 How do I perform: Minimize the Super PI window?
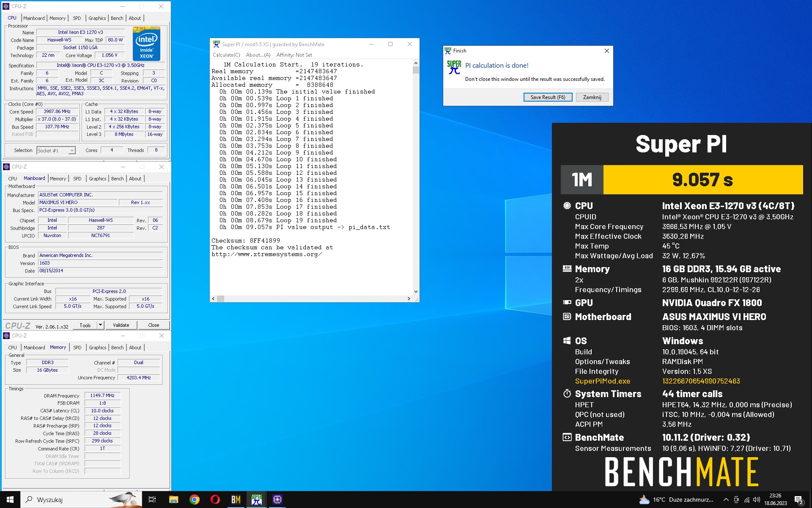coord(371,44)
